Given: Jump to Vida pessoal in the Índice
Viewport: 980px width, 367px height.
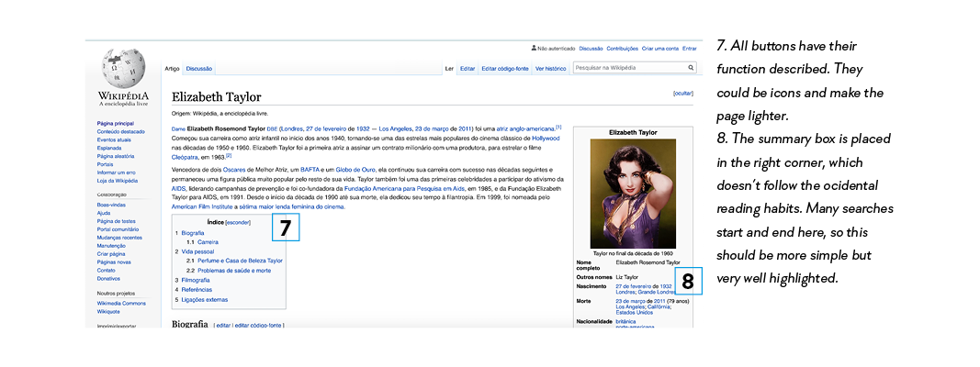Looking at the screenshot, I should click(197, 250).
